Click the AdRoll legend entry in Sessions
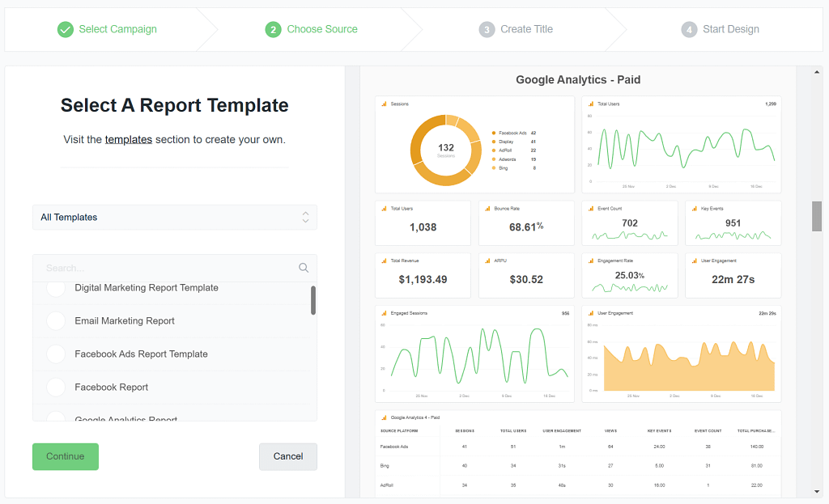The width and height of the screenshot is (829, 504). pyautogui.click(x=514, y=150)
